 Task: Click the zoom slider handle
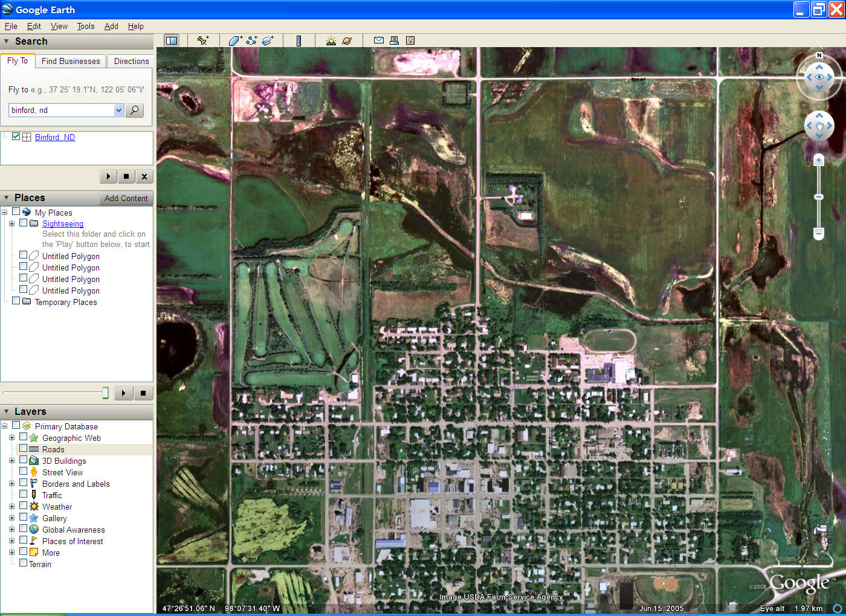pyautogui.click(x=819, y=197)
